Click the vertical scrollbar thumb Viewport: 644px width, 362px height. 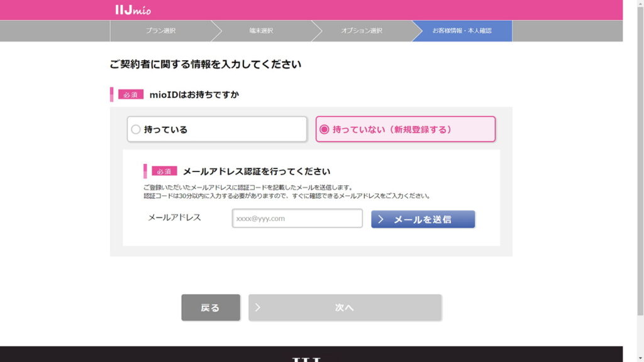coord(638,157)
